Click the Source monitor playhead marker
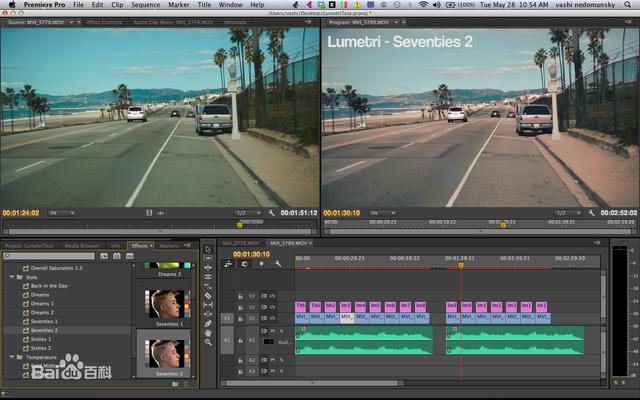 [x=240, y=224]
